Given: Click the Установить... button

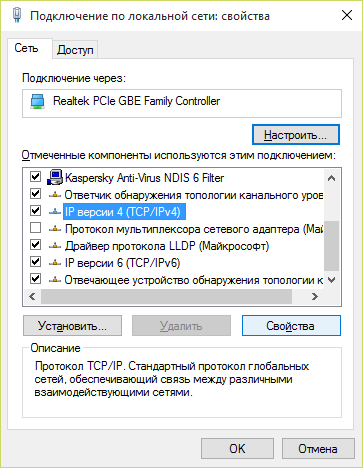Looking at the screenshot, I should [x=72, y=326].
